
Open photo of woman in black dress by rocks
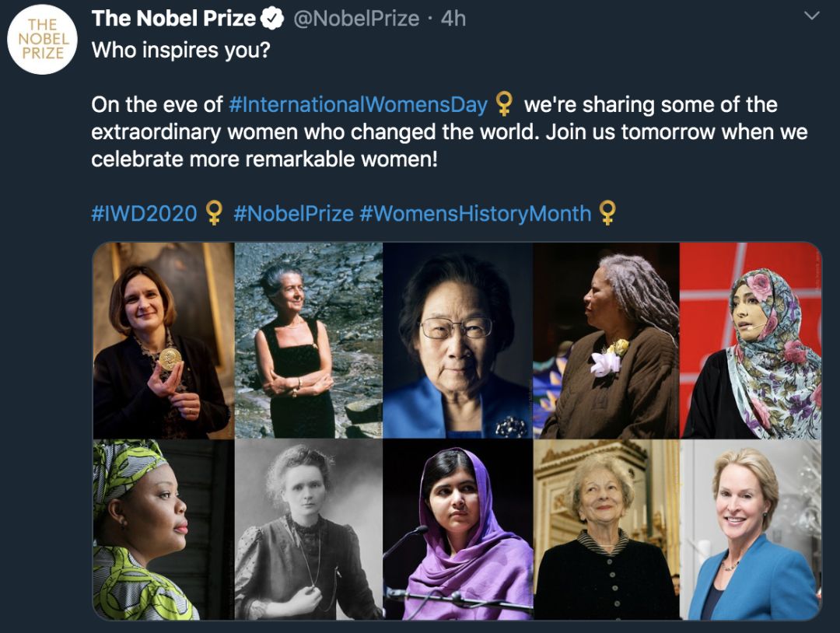click(309, 341)
